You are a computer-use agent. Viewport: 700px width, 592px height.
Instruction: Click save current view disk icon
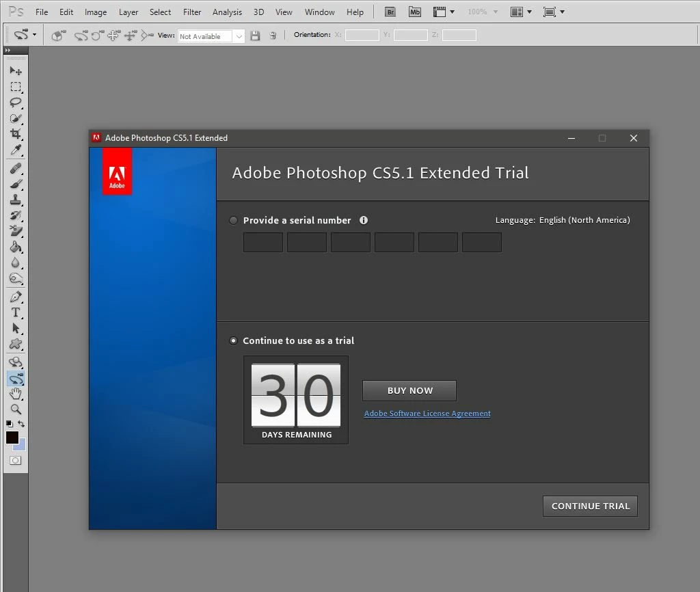point(255,36)
